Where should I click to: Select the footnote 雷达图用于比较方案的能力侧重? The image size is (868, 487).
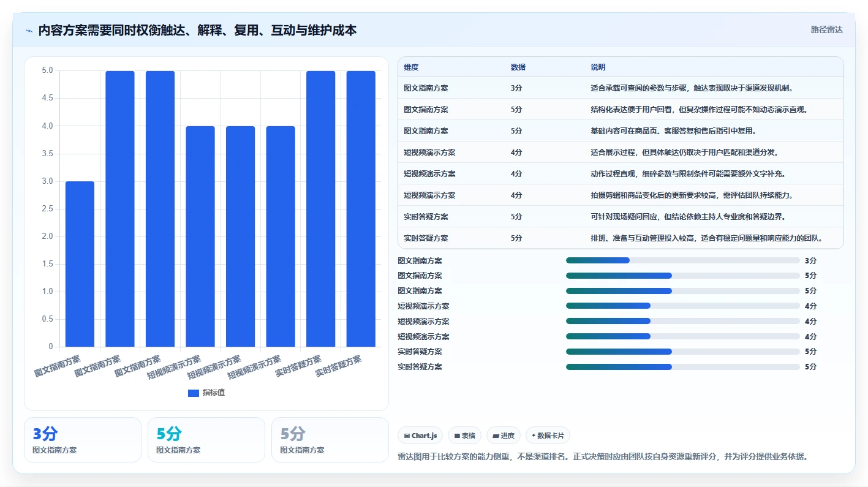coord(603,457)
